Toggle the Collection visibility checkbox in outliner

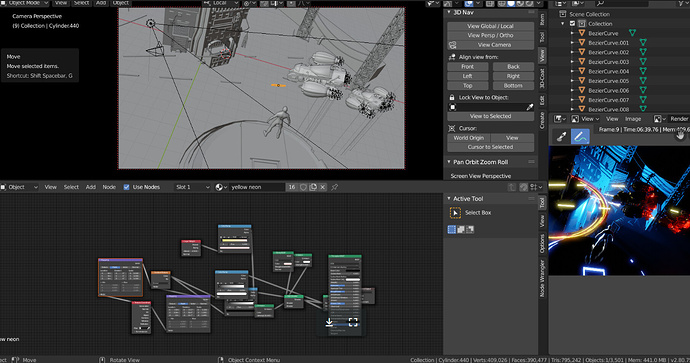tap(573, 24)
